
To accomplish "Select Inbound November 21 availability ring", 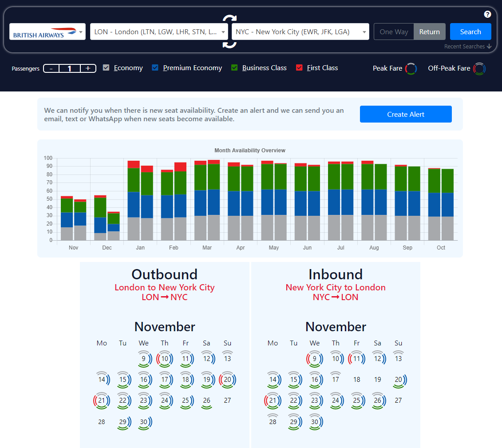I will tap(273, 400).
